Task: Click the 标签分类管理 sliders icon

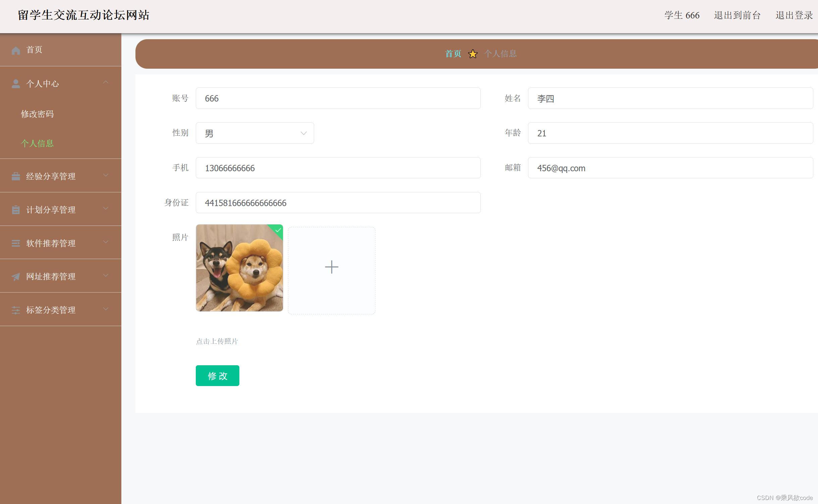Action: coord(16,310)
